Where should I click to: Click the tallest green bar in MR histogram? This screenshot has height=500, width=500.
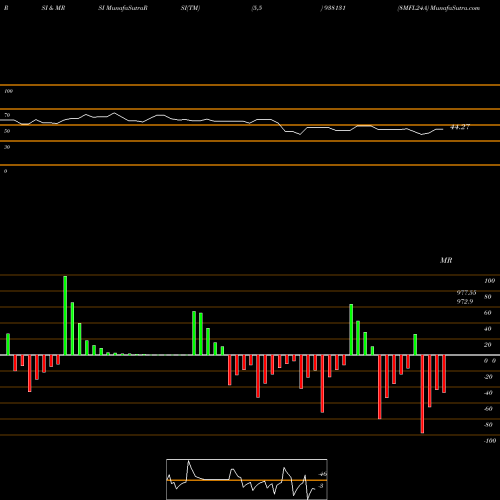65,315
